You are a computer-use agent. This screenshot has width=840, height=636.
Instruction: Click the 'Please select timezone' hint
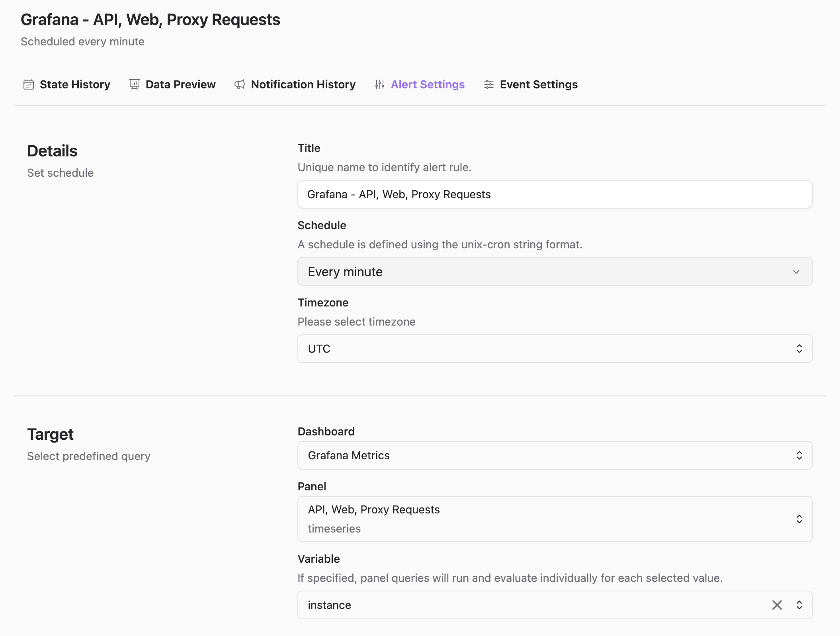click(x=357, y=322)
